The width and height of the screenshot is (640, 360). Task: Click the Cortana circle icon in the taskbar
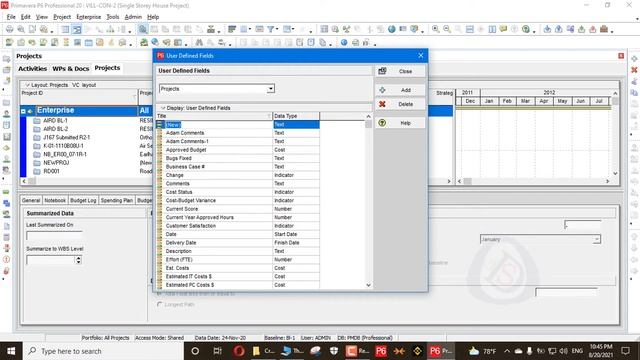pyautogui.click(x=195, y=351)
